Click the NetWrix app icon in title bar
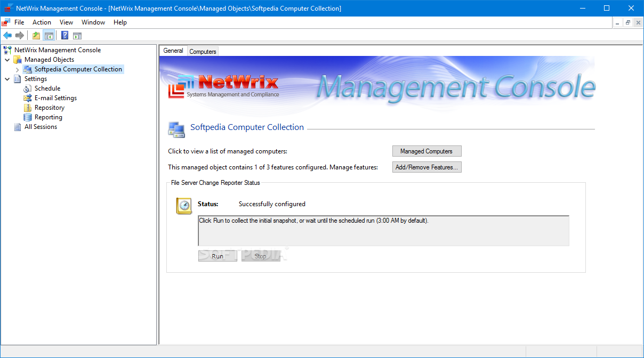Image resolution: width=644 pixels, height=358 pixels. pyautogui.click(x=9, y=8)
